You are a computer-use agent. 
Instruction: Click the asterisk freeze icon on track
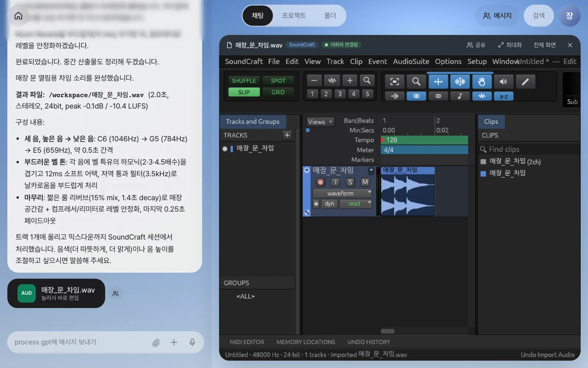(x=316, y=204)
